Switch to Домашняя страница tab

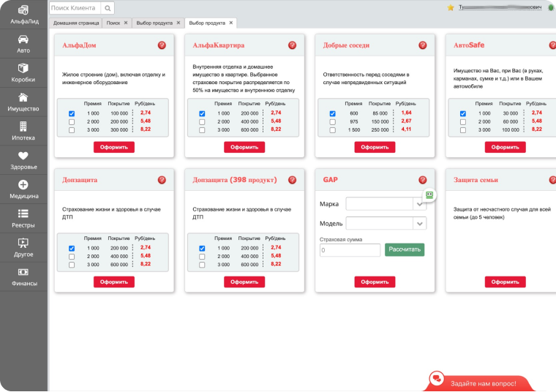click(x=76, y=23)
